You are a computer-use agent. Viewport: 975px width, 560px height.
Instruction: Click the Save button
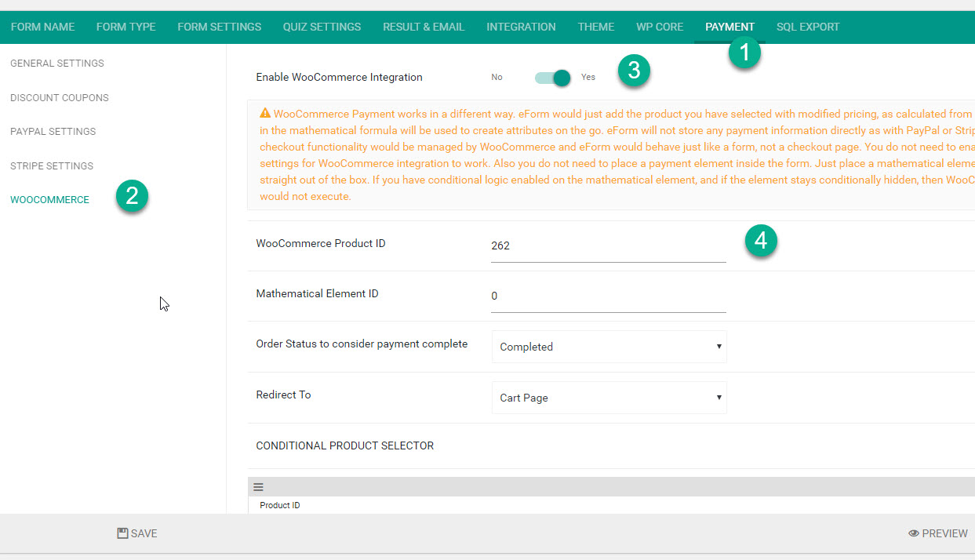click(137, 533)
